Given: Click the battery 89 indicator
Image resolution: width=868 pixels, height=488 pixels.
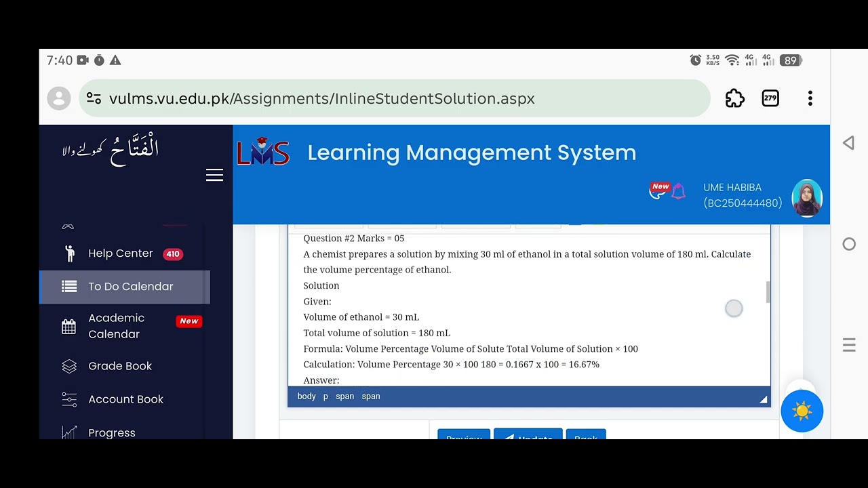Looking at the screenshot, I should tap(791, 60).
